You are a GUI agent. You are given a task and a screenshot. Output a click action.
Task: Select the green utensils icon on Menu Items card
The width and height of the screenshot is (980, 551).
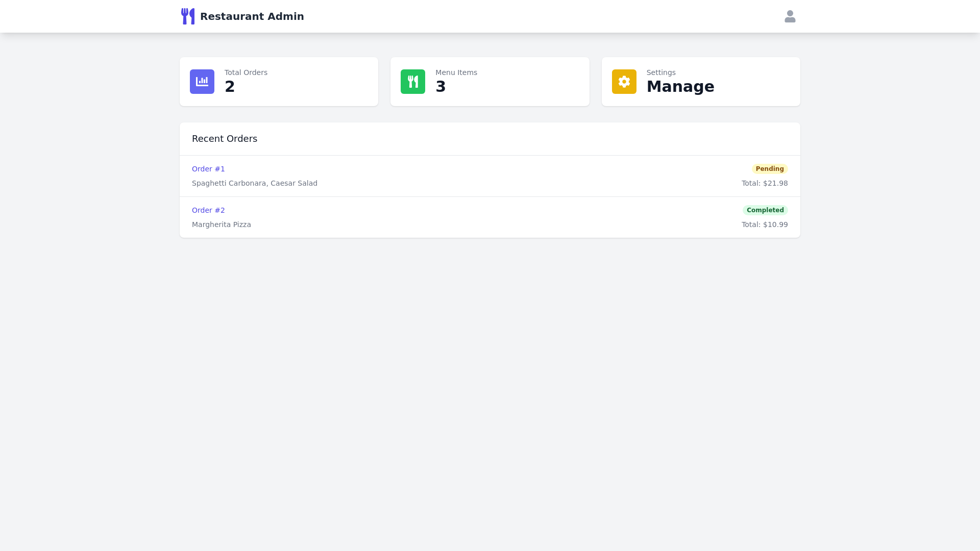pyautogui.click(x=413, y=81)
